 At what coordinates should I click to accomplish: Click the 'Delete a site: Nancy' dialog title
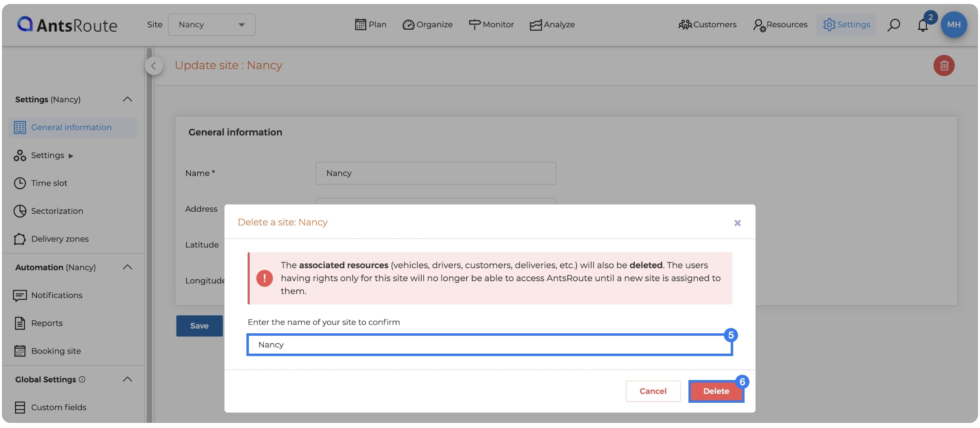(x=283, y=222)
